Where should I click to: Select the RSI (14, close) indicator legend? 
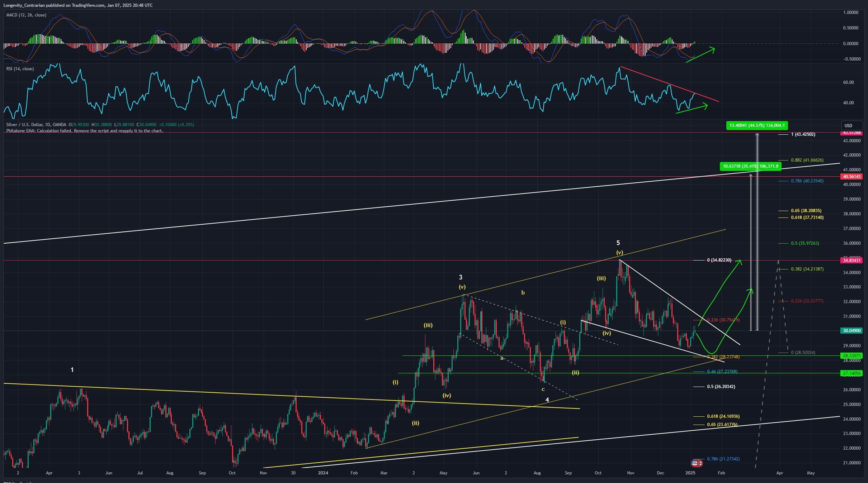click(20, 68)
